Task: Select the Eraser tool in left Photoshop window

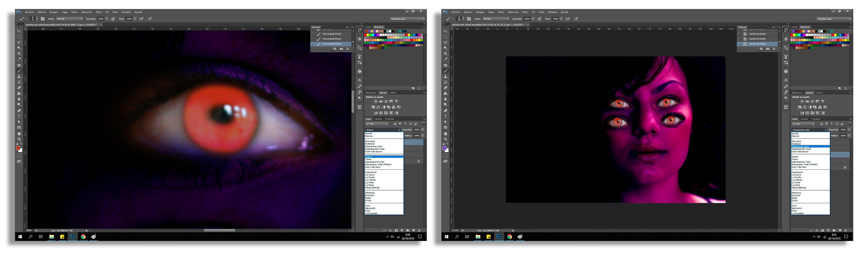Action: click(19, 88)
